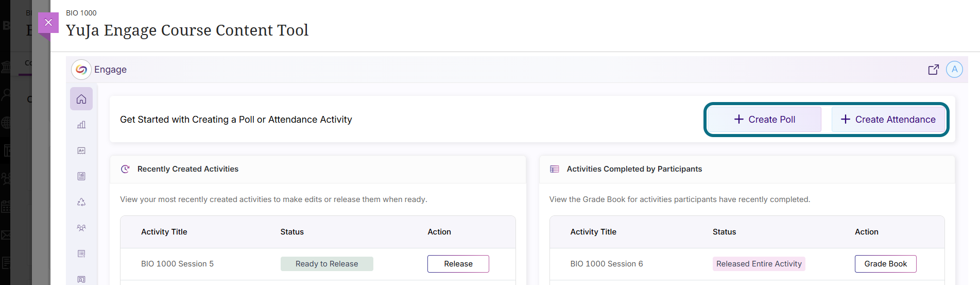Open the A+ gradebook sidebar icon
980x285 pixels.
tap(81, 150)
